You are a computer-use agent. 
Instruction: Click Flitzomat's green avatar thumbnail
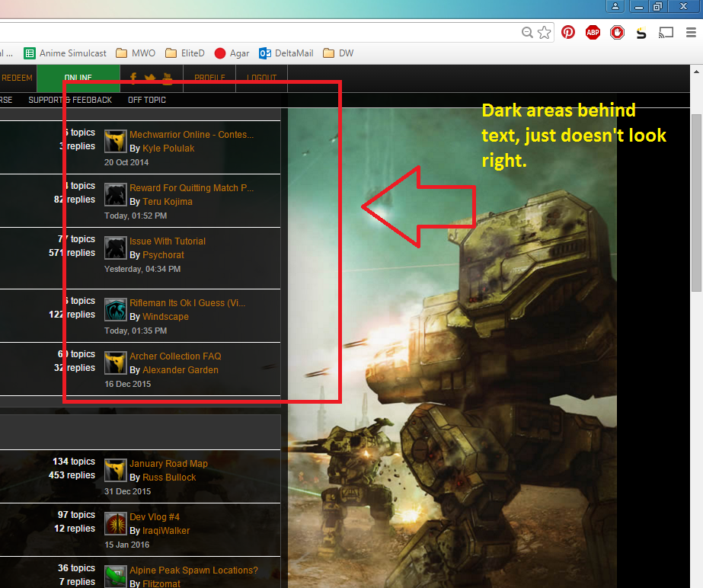(115, 577)
